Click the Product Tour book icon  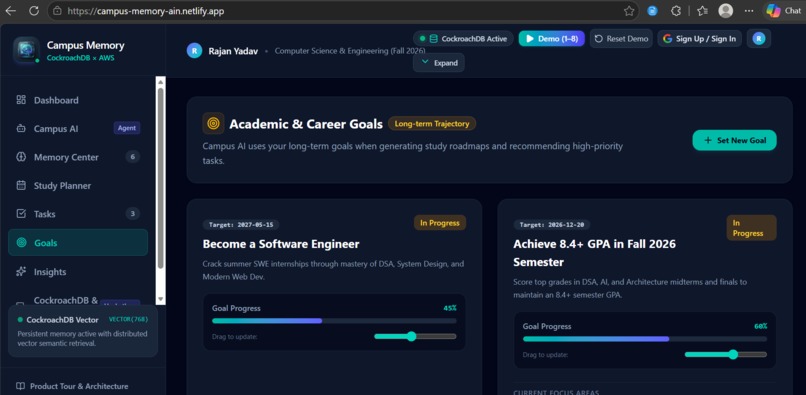21,386
